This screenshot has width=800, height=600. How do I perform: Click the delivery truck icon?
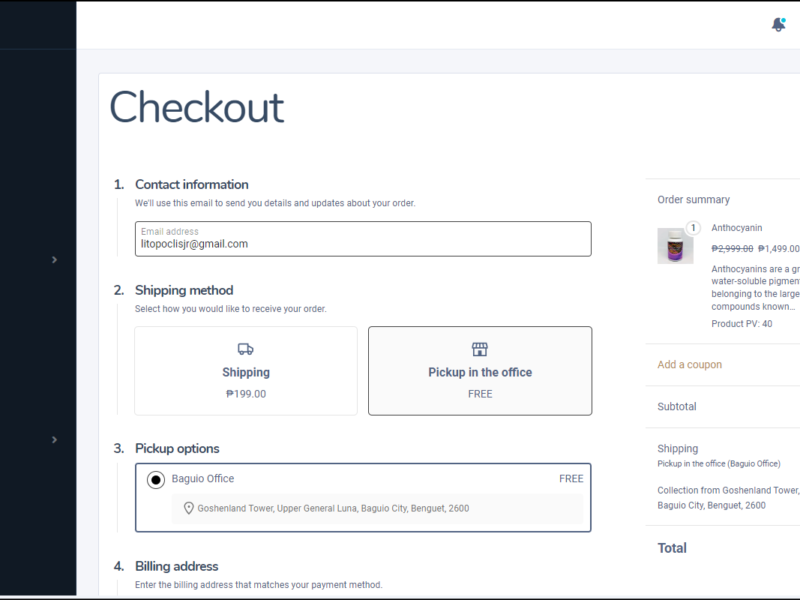pyautogui.click(x=245, y=349)
